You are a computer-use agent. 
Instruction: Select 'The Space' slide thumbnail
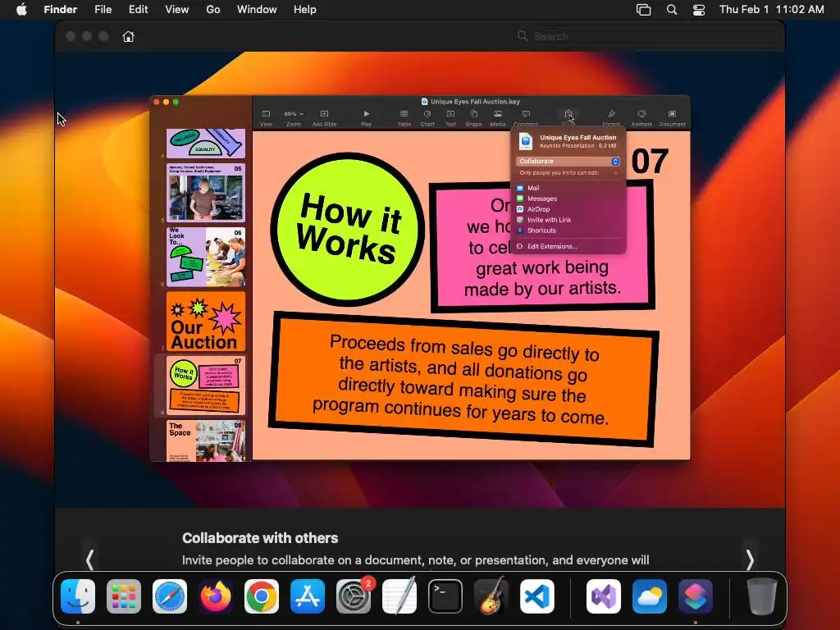click(206, 441)
